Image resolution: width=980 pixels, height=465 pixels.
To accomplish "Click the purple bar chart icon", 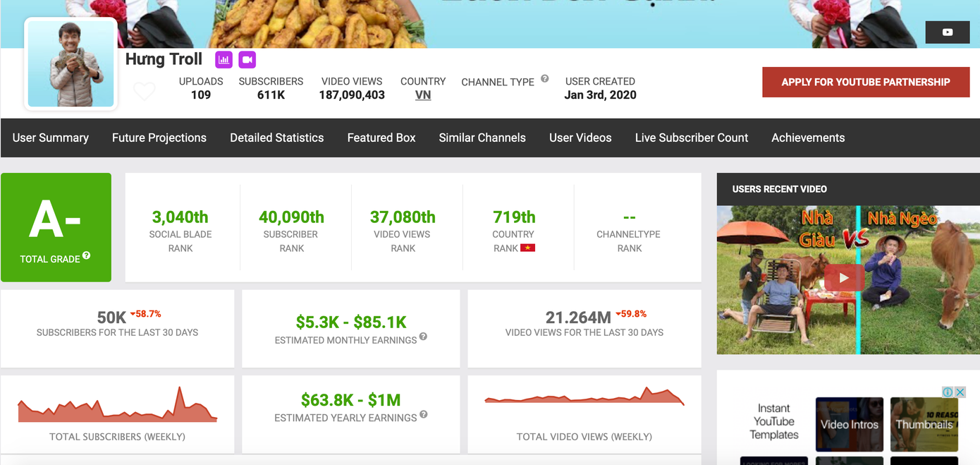I will pos(223,60).
